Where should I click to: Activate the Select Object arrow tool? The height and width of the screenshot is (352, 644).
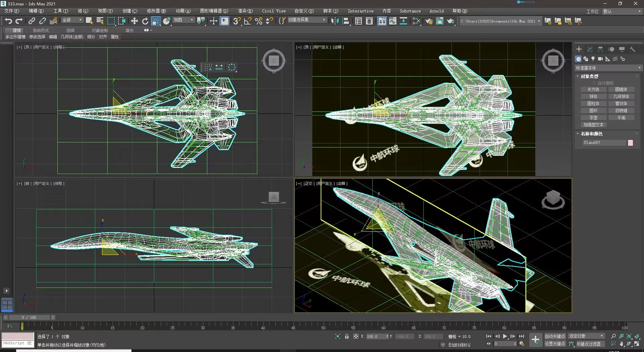89,21
